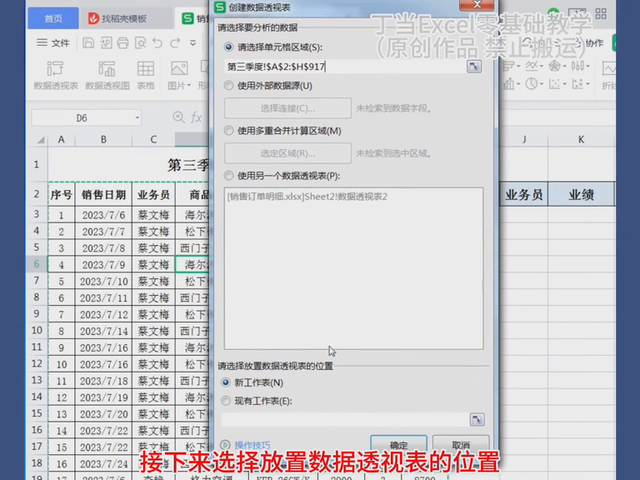The image size is (640, 480).
Task: Click the 取消 button in the dialog
Action: tap(461, 444)
